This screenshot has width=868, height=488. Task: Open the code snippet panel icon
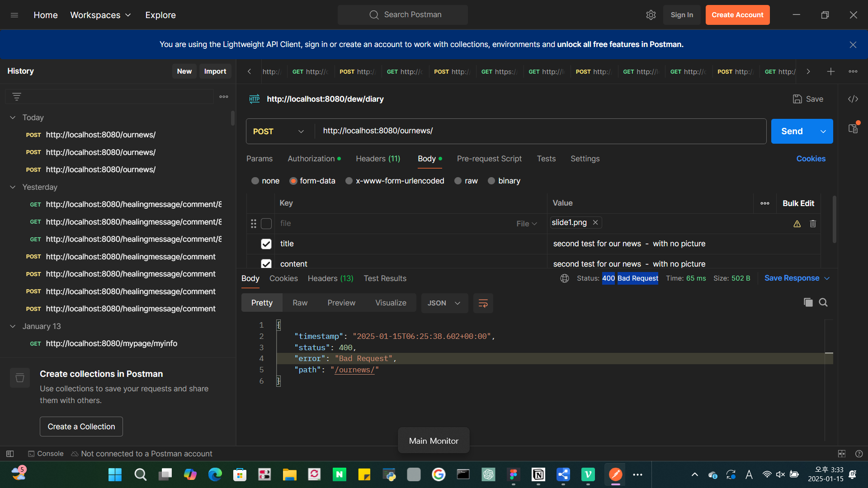tap(853, 99)
